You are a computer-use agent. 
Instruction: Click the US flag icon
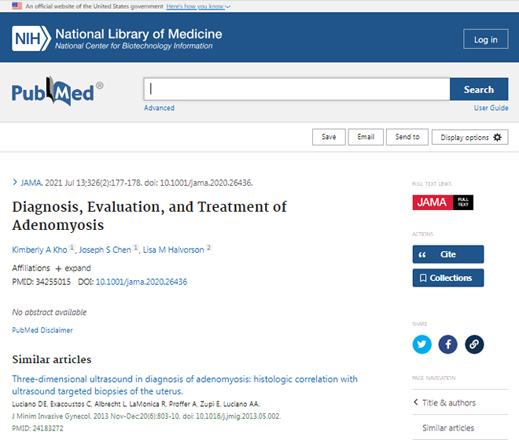point(17,6)
